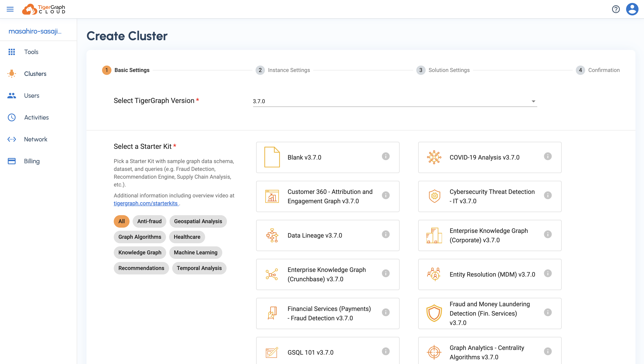Select the Healthcare filter chip
Image resolution: width=644 pixels, height=364 pixels.
pyautogui.click(x=187, y=237)
